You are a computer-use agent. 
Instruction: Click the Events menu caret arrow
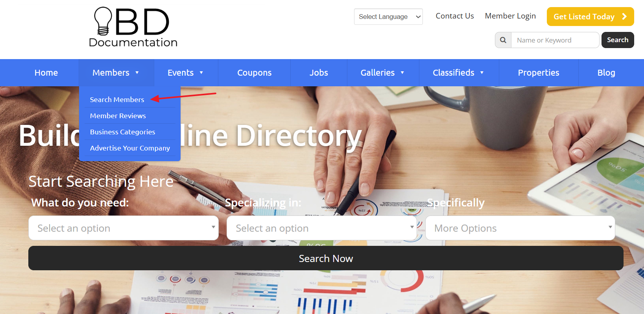(201, 73)
